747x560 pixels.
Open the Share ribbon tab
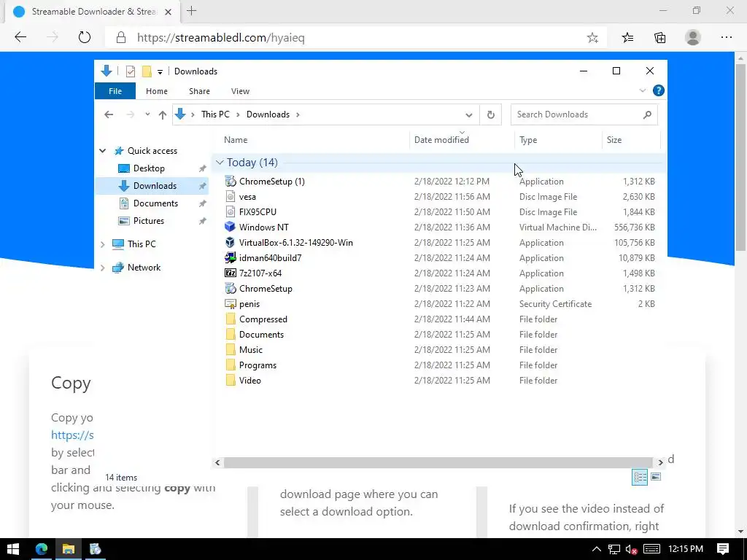point(199,91)
